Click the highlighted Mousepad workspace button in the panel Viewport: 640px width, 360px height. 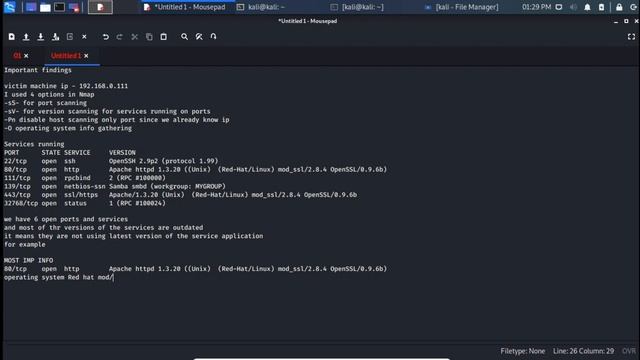tap(100, 7)
